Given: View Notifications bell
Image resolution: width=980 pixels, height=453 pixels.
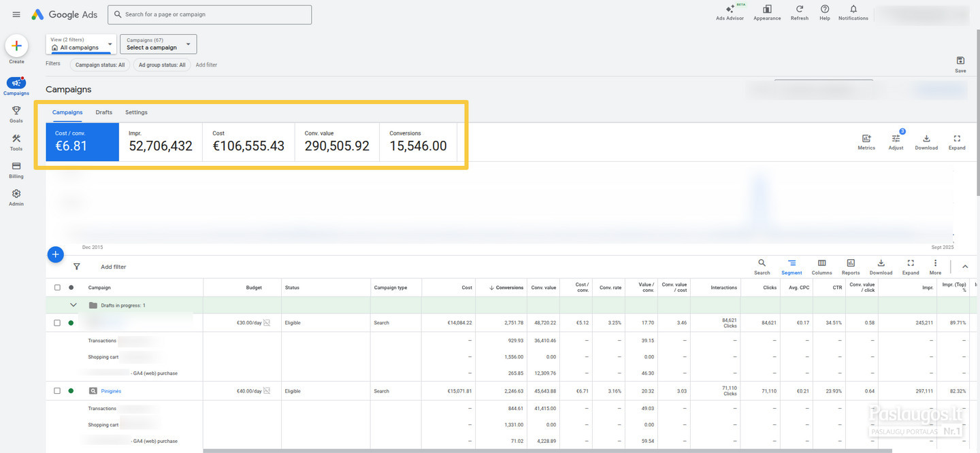Looking at the screenshot, I should click(853, 12).
